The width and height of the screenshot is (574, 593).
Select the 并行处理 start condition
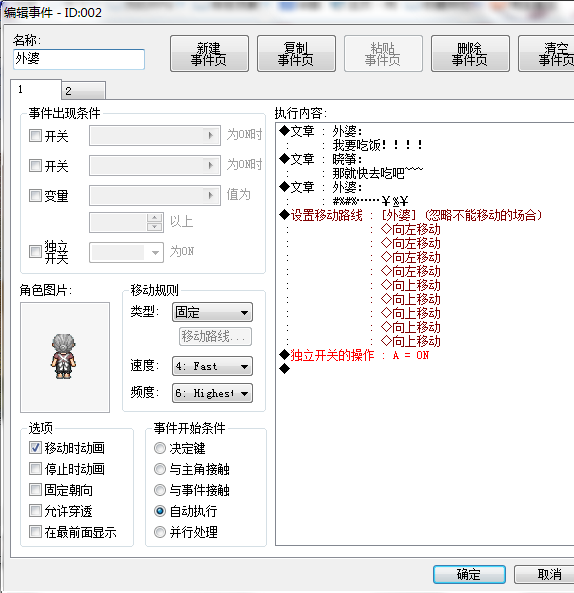tap(160, 532)
